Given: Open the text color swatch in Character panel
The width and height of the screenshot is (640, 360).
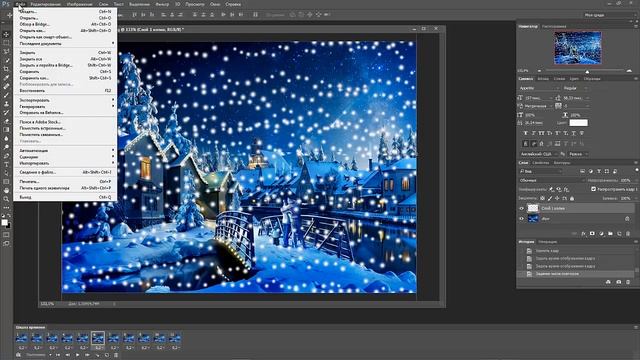Looking at the screenshot, I should coord(579,122).
